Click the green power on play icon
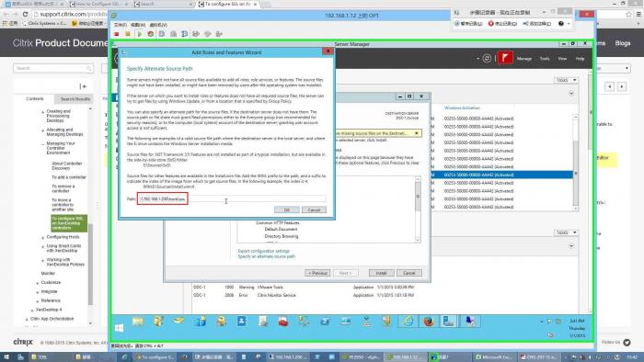The height and width of the screenshot is (362, 644). tap(139, 34)
